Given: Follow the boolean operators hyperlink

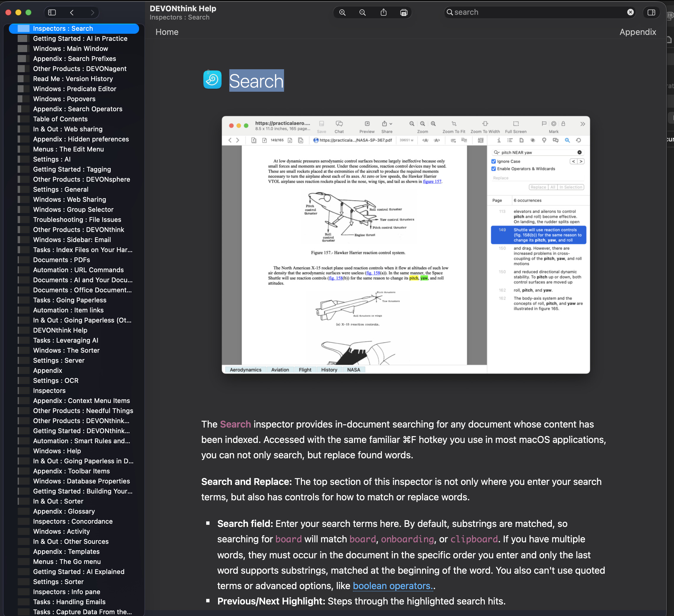Looking at the screenshot, I should click(x=393, y=586).
